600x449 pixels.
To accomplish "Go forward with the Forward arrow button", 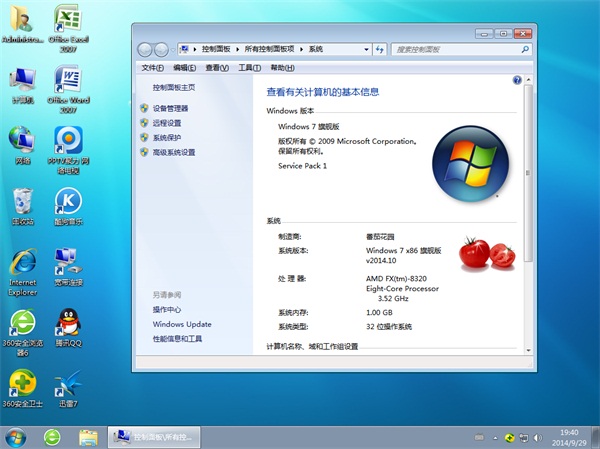I will click(161, 49).
